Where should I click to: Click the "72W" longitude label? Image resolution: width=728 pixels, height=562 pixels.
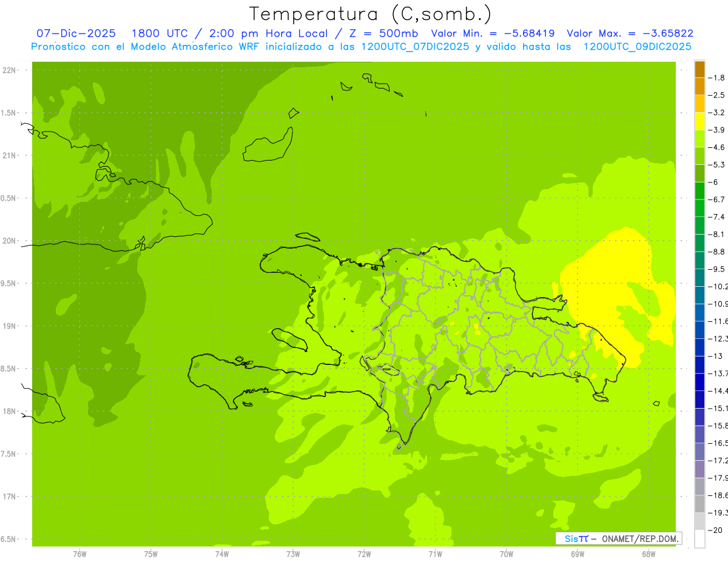[364, 554]
